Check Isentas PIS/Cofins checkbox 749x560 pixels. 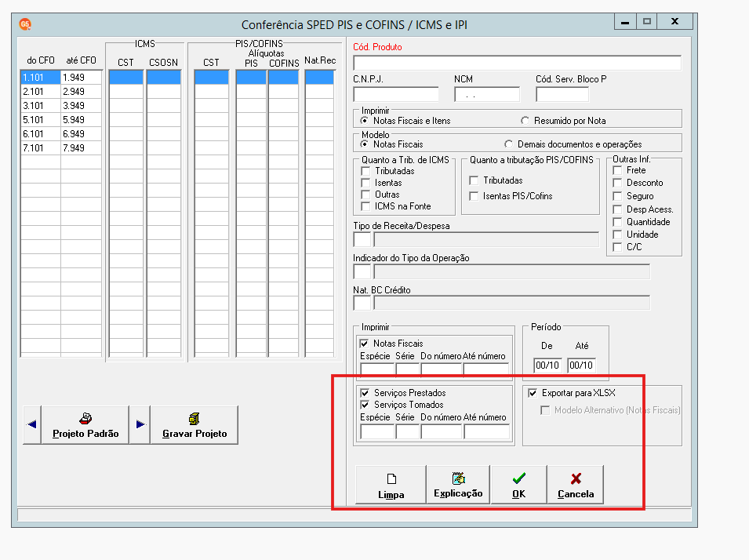click(x=474, y=196)
